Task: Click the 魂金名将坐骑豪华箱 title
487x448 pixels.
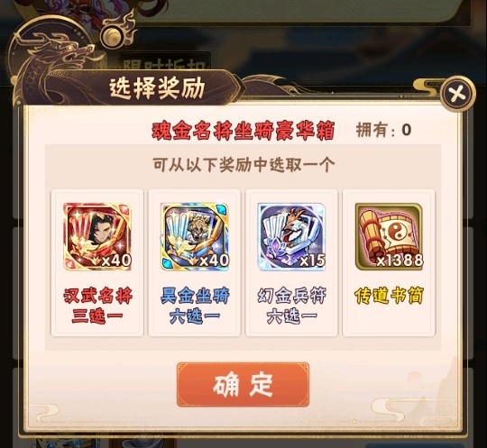Action: (x=243, y=131)
